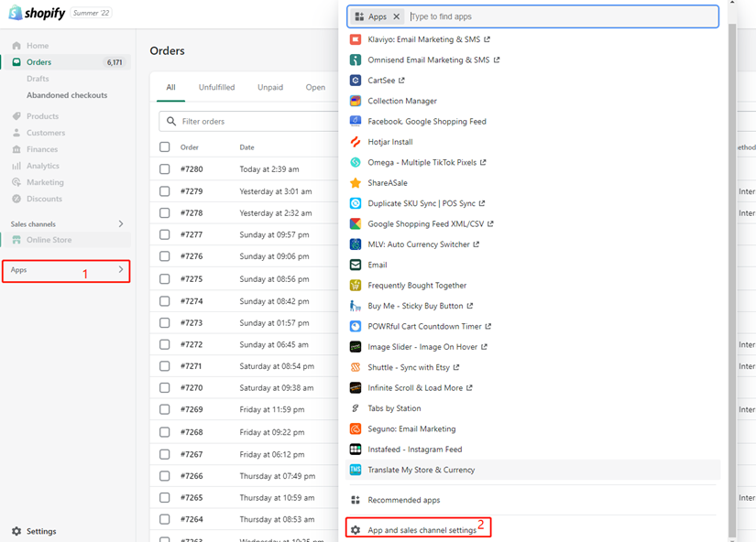Open Klaviyo: Email Marketing & SMS app icon
The width and height of the screenshot is (756, 542).
pos(356,39)
